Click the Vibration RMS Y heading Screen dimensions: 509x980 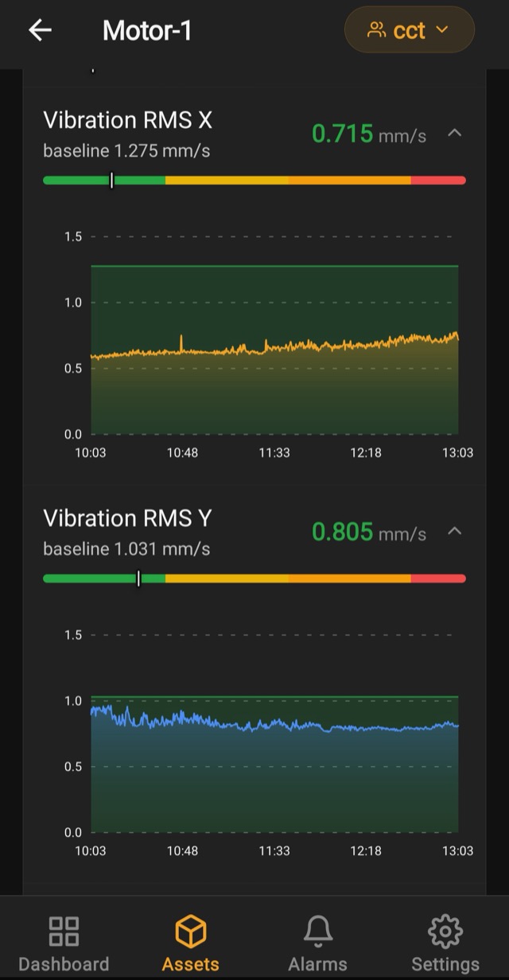tap(127, 518)
